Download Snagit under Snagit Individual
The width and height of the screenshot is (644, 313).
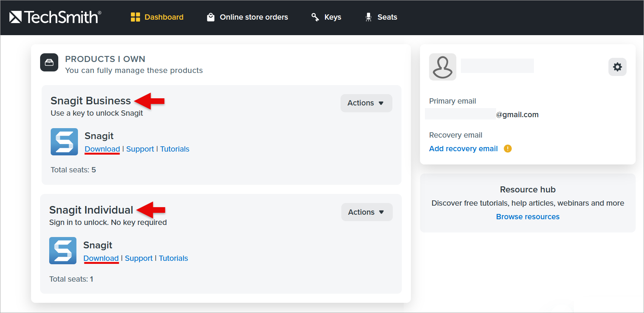(101, 258)
